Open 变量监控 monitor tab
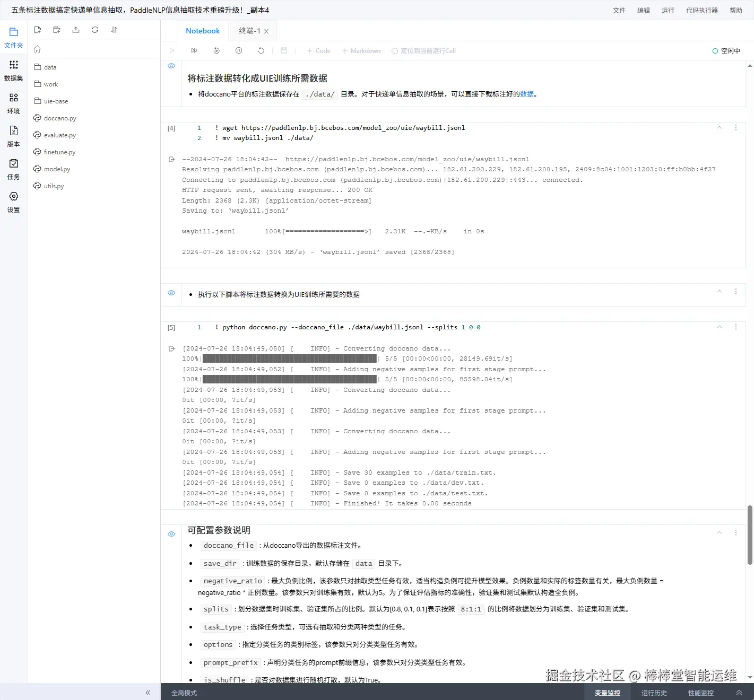Image resolution: width=754 pixels, height=700 pixels. point(608,693)
